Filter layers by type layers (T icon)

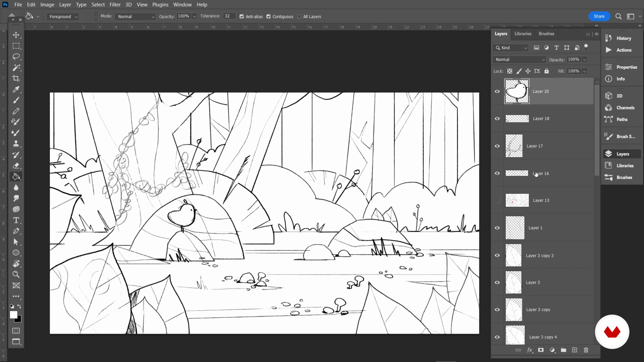click(x=556, y=48)
